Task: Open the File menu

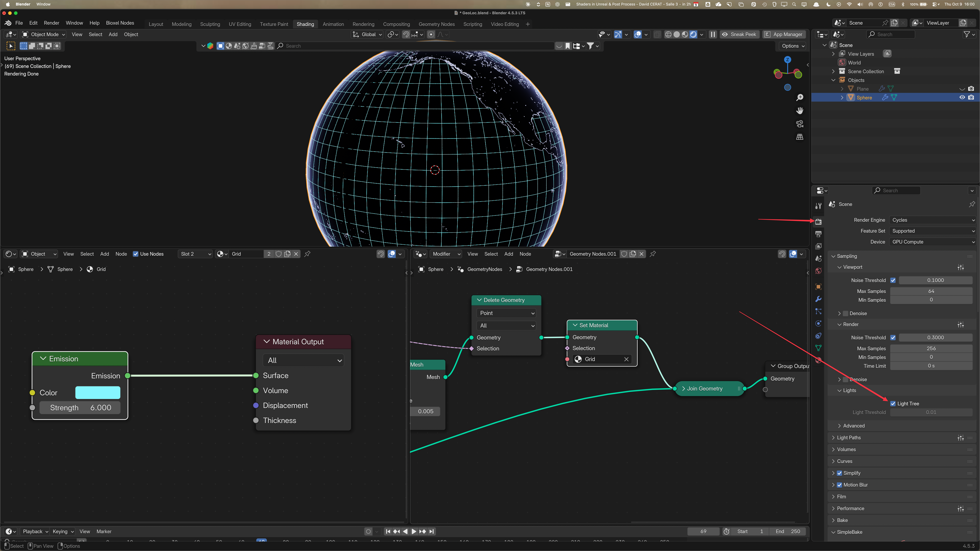Action: tap(19, 23)
